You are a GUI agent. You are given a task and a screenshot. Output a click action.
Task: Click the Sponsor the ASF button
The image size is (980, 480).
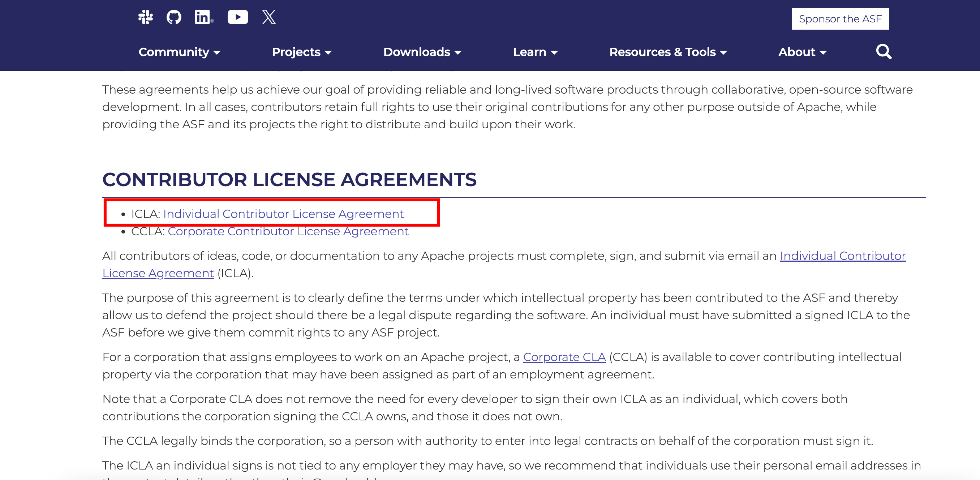click(840, 19)
